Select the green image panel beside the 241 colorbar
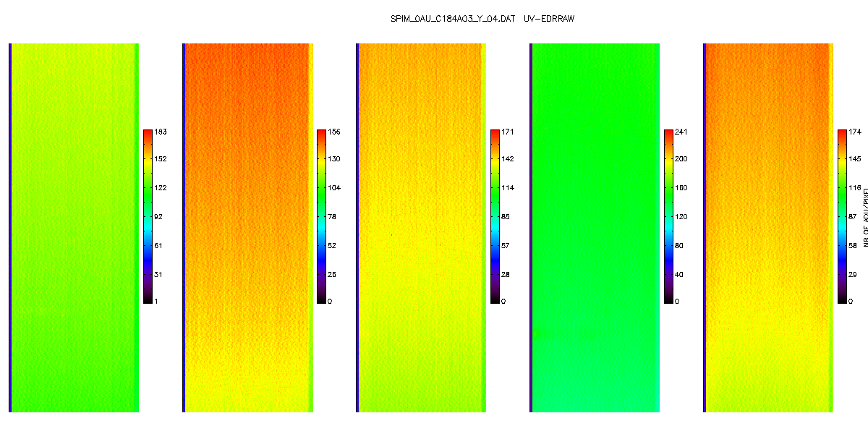This screenshot has height=434, width=868. pyautogui.click(x=595, y=228)
